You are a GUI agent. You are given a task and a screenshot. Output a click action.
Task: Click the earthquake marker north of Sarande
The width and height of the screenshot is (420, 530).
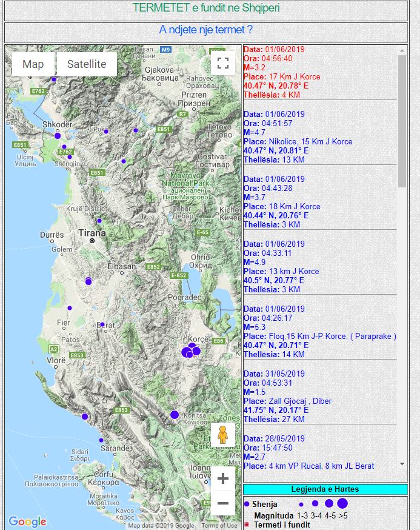point(101,440)
